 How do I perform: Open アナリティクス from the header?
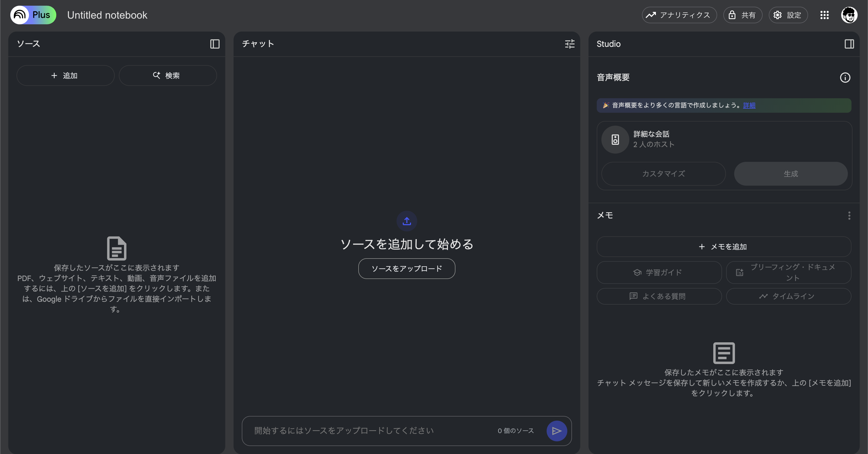click(x=679, y=15)
